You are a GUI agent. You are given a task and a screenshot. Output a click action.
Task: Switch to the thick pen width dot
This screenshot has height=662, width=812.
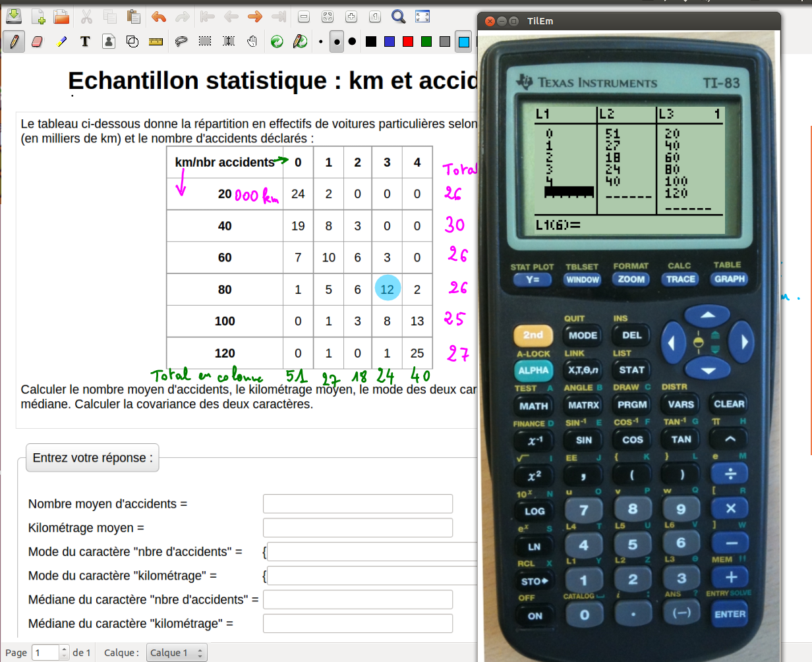point(352,41)
